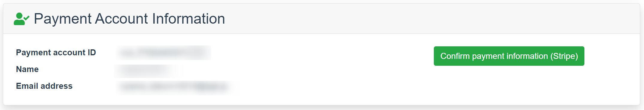This screenshot has width=644, height=110.
Task: Click the Name field label
Action: [x=27, y=69]
